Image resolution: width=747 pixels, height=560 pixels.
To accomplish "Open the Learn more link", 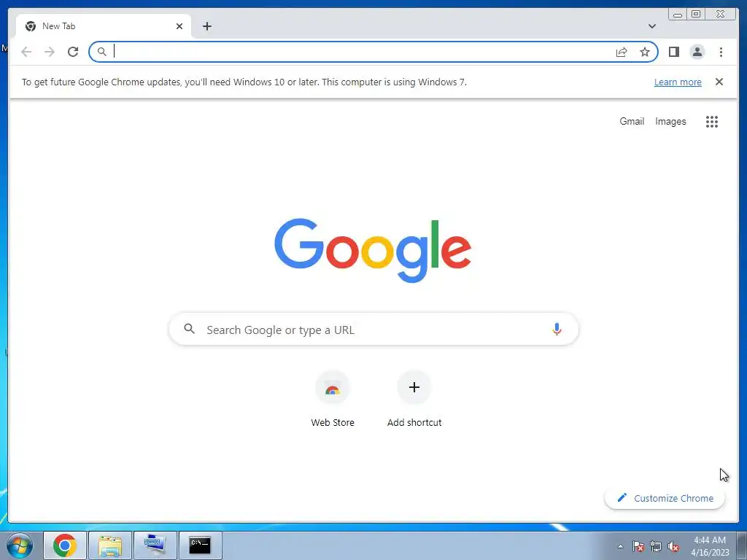I will point(678,82).
